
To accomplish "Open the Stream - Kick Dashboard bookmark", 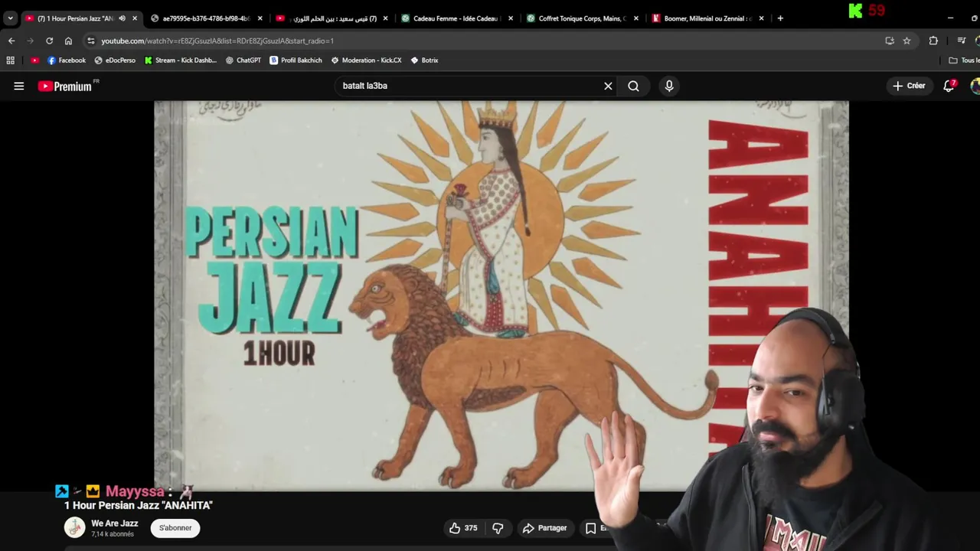I will [x=181, y=60].
